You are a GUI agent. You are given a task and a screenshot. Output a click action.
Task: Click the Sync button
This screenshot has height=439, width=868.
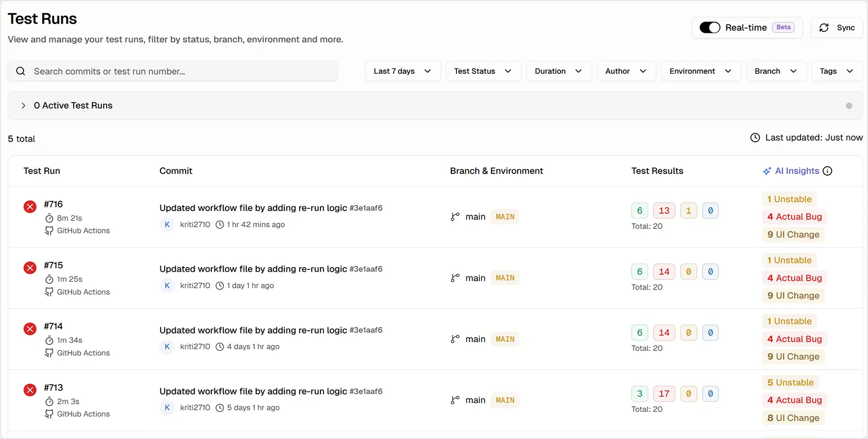[x=837, y=28]
